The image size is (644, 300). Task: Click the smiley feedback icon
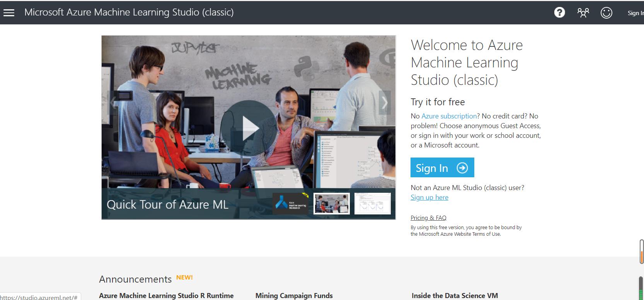pos(606,13)
